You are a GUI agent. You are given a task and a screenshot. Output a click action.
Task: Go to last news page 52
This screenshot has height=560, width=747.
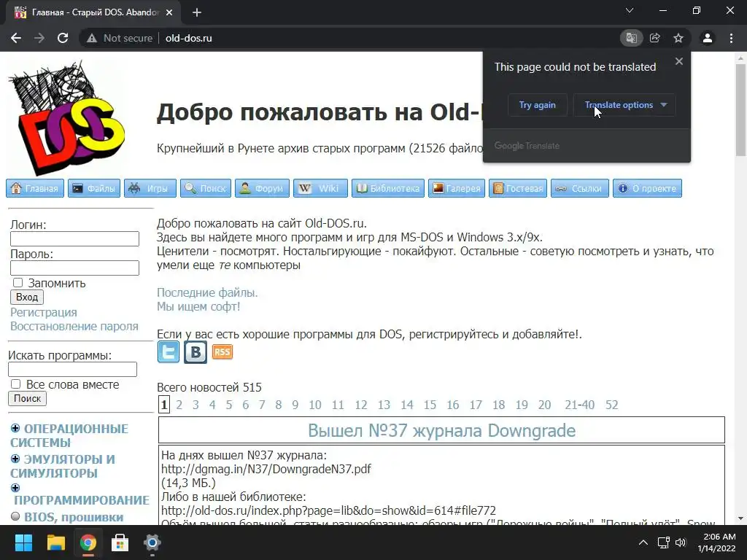[612, 405]
